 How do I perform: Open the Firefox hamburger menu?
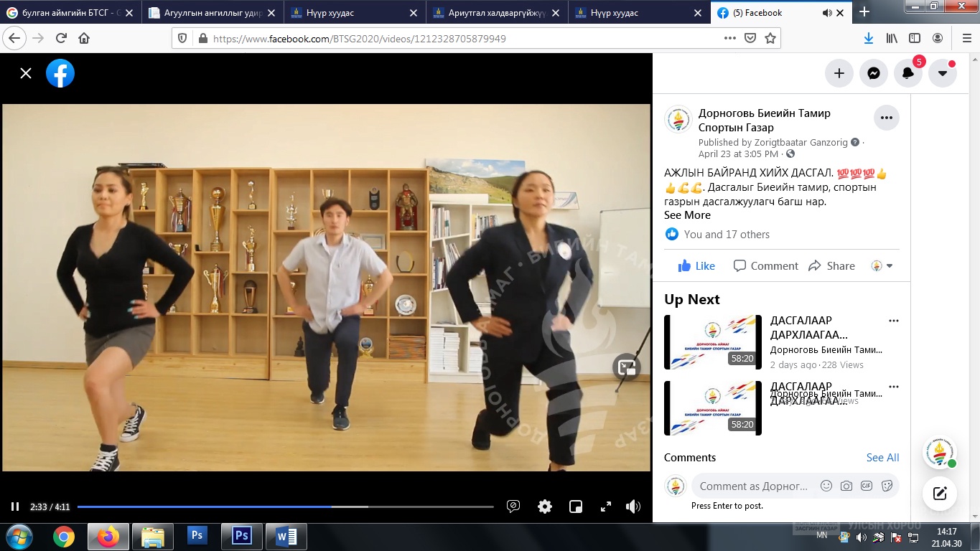[x=966, y=38]
